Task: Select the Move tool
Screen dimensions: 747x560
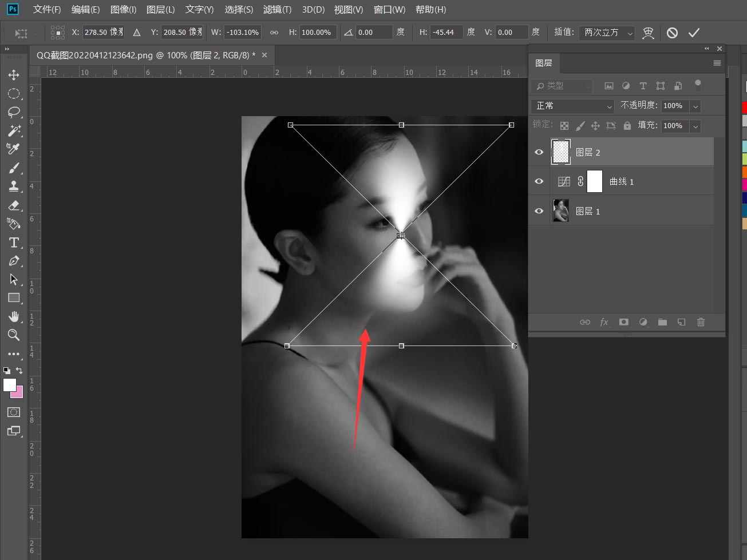Action: 14,75
